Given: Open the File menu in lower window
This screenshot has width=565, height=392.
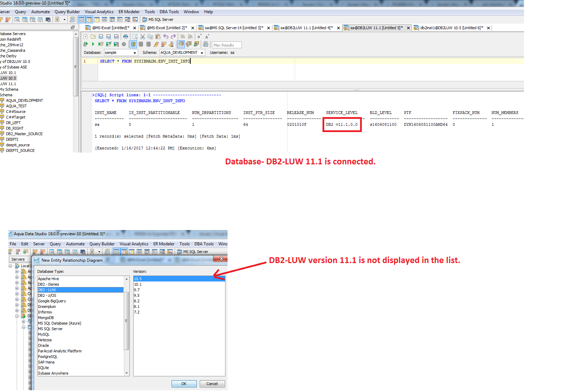Looking at the screenshot, I should [x=13, y=244].
